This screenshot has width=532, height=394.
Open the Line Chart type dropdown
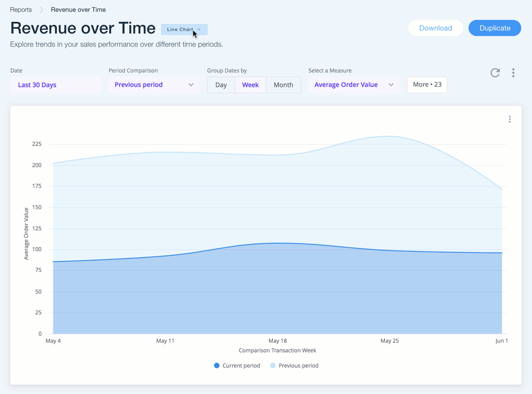184,29
